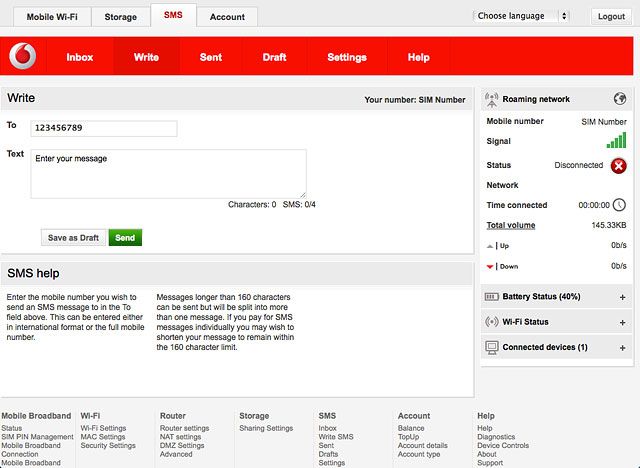Viewport: 640px width, 468px height.
Task: Open footer Balance link
Action: click(x=411, y=428)
